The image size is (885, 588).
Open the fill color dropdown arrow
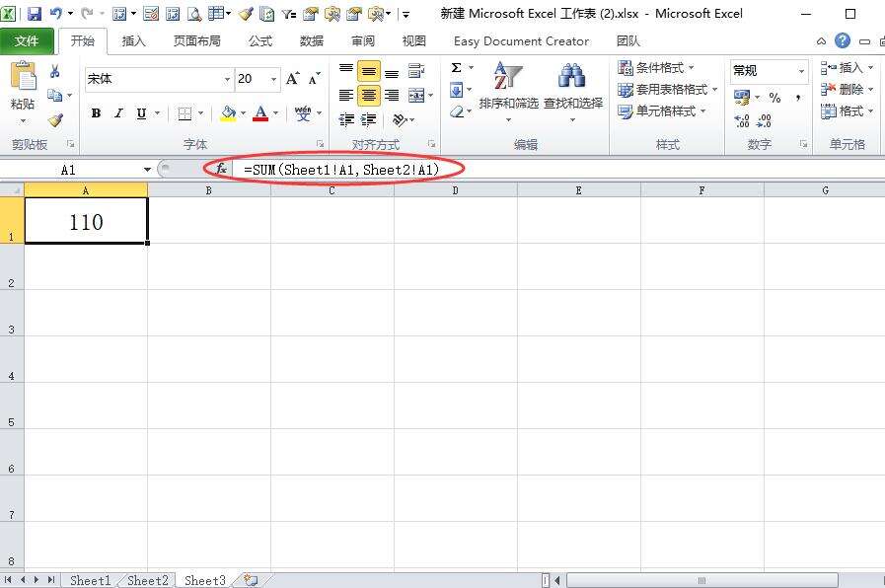coord(244,113)
